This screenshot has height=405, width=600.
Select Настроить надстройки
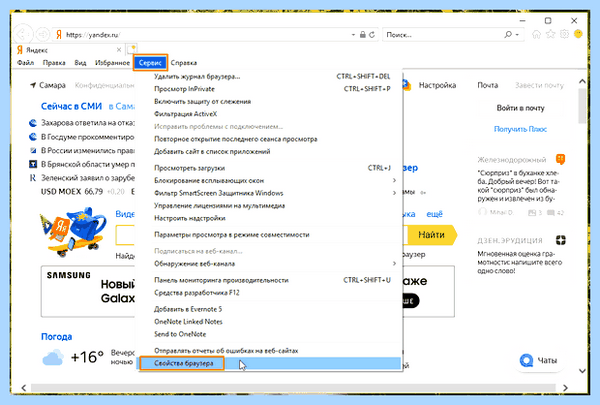coord(270,218)
